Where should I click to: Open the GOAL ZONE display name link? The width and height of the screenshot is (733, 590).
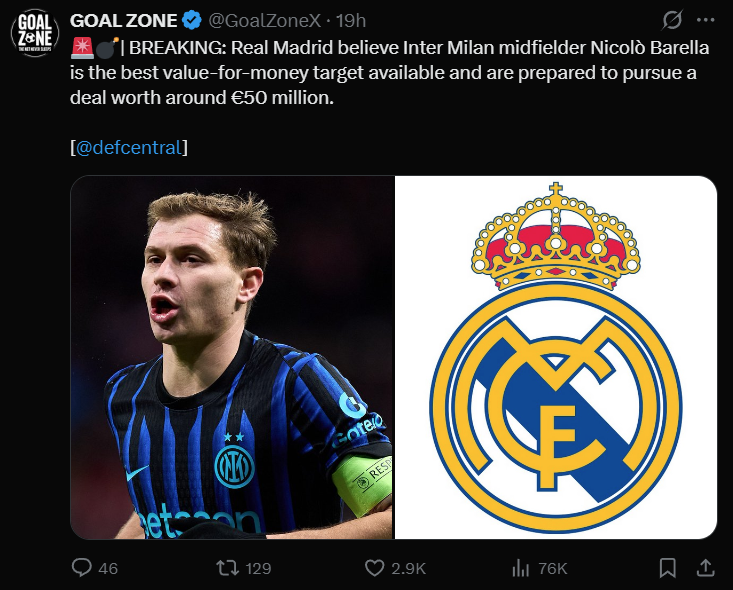pos(123,20)
